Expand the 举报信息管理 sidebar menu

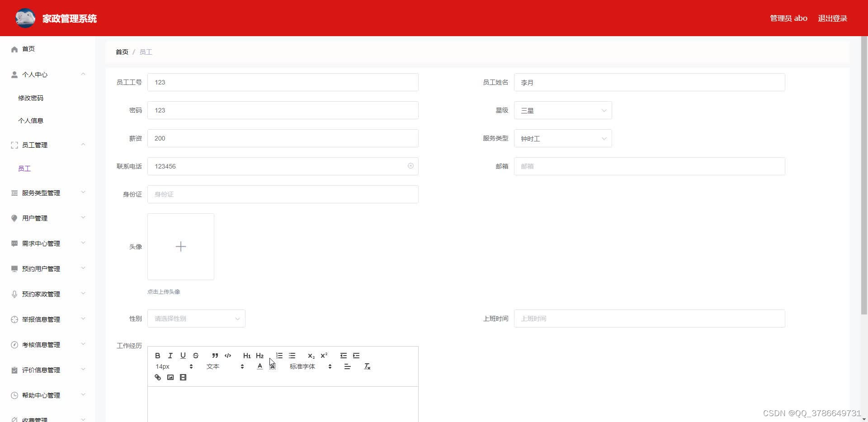click(x=47, y=319)
